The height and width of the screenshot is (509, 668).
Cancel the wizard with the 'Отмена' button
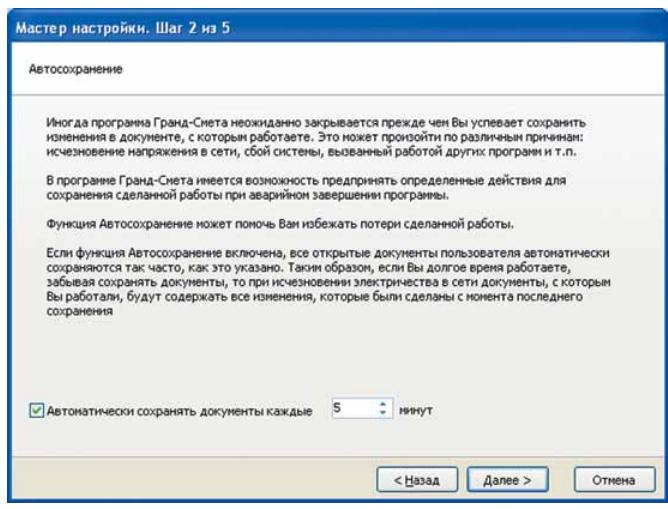coord(608,480)
